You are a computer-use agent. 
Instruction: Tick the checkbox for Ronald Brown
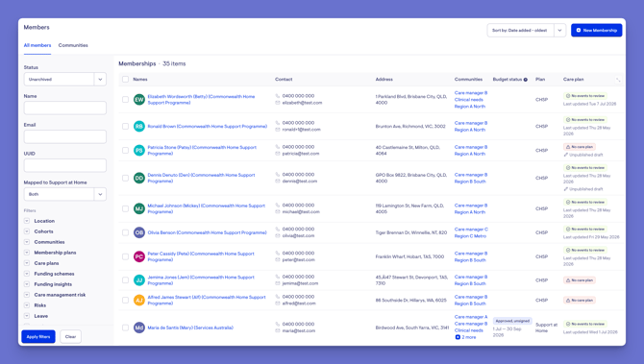[125, 127]
